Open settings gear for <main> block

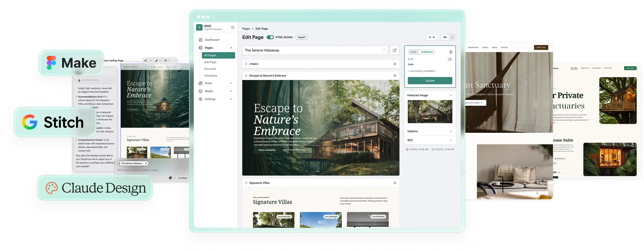click(395, 64)
